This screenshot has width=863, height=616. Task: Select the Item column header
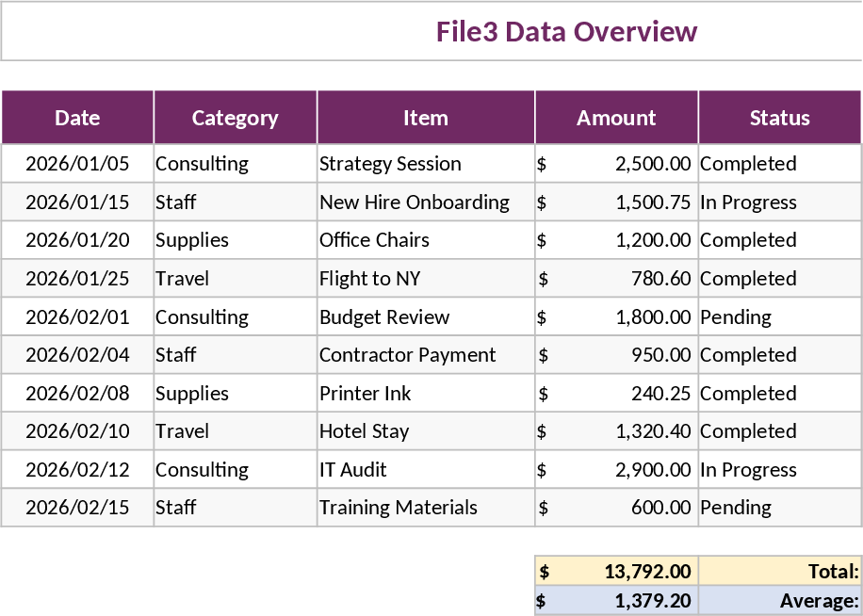(x=426, y=117)
